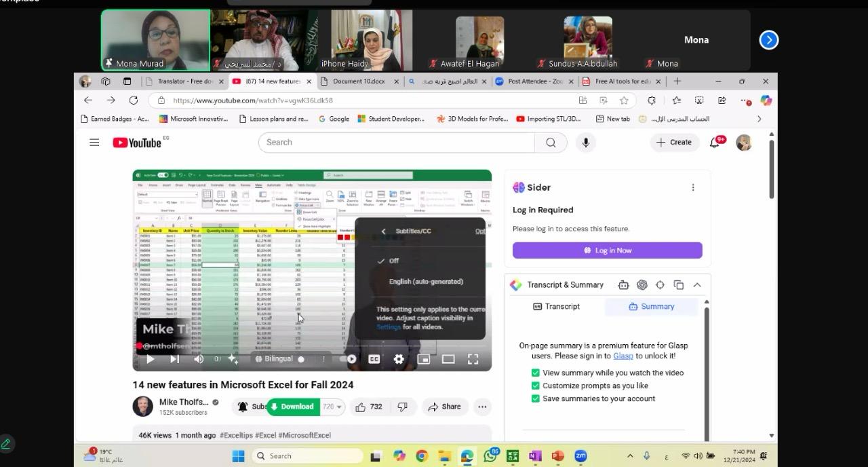Image resolution: width=868 pixels, height=467 pixels.
Task: Click the ChatGPT icon in Transcript & Summary
Action: (x=642, y=285)
